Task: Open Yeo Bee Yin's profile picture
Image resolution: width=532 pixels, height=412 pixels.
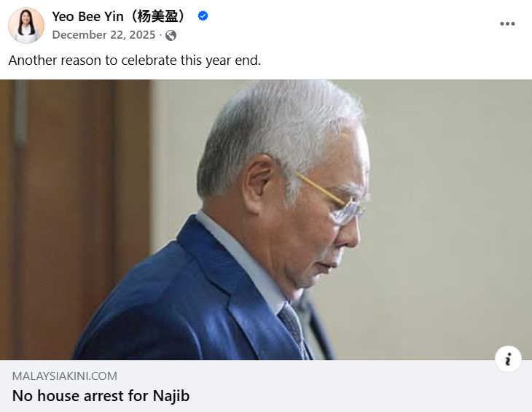Action: 26,26
